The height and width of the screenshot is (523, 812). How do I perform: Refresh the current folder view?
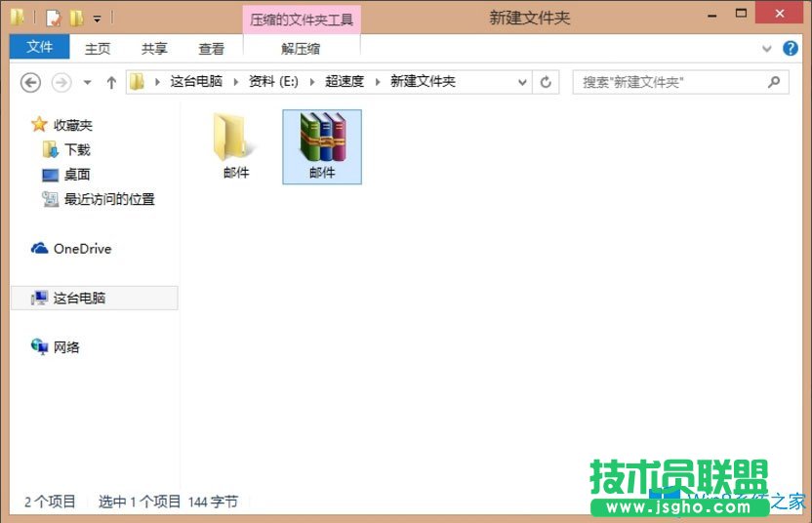point(546,82)
